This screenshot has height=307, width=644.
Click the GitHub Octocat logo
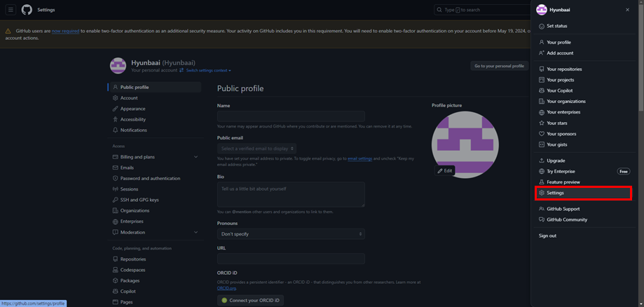click(x=27, y=10)
